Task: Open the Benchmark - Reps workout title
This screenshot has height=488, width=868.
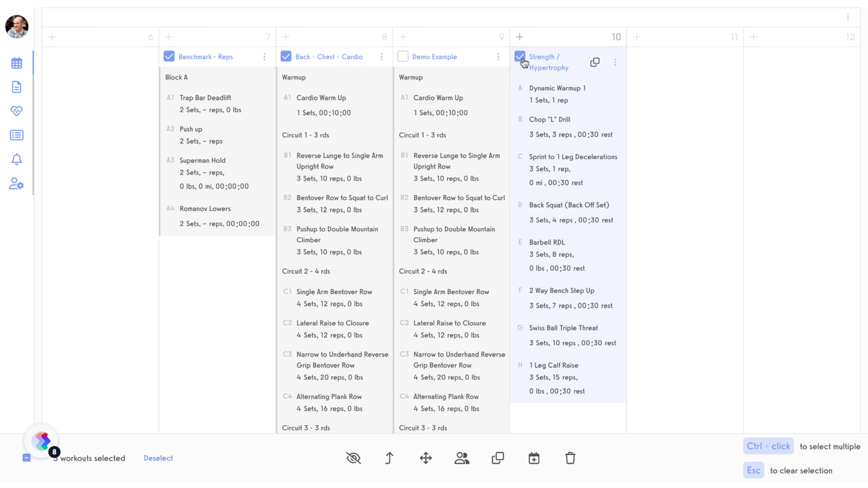Action: [x=205, y=57]
